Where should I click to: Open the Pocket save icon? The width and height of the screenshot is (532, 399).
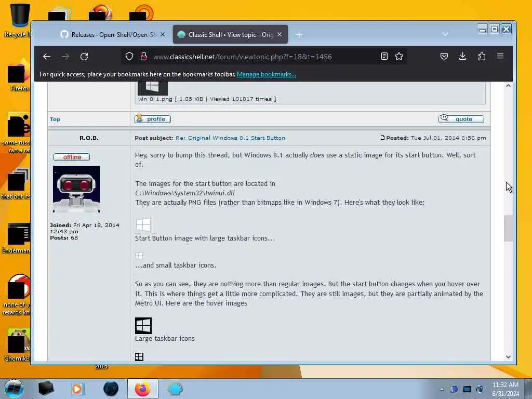444,56
